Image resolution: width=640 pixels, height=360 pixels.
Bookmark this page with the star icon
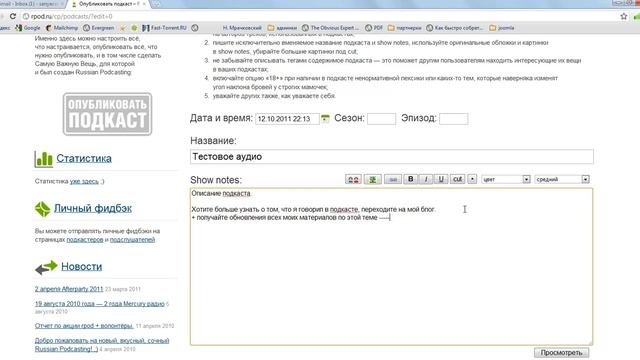pyautogui.click(x=624, y=16)
